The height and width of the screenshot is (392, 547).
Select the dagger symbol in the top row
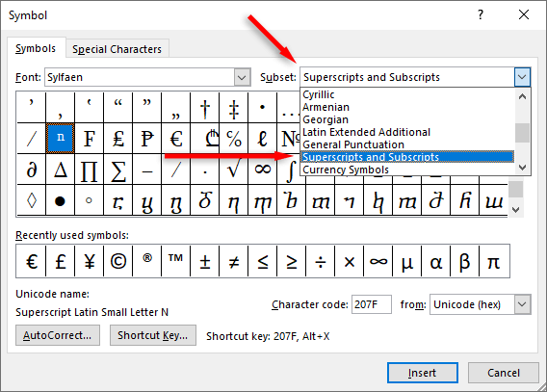[205, 108]
